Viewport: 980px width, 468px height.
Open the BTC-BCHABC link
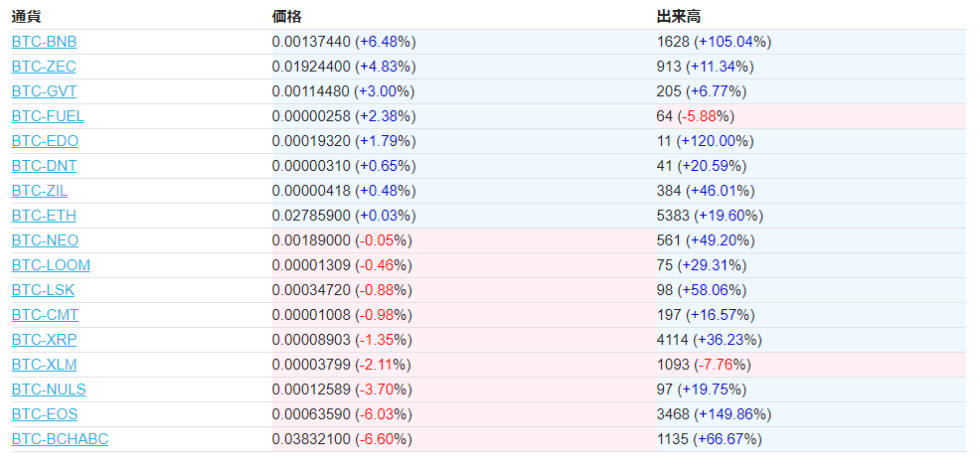coord(60,439)
